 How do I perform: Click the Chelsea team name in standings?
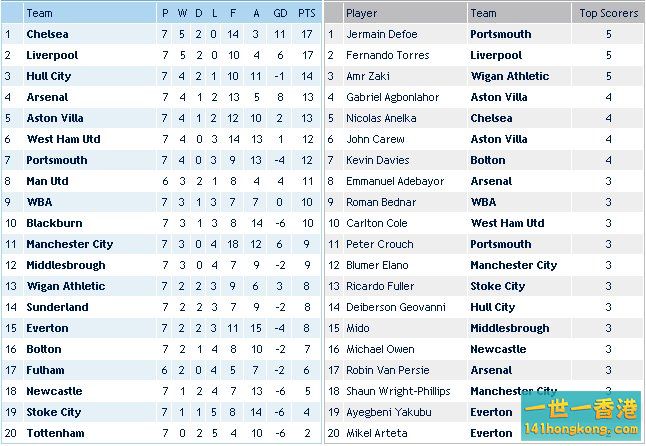(47, 34)
